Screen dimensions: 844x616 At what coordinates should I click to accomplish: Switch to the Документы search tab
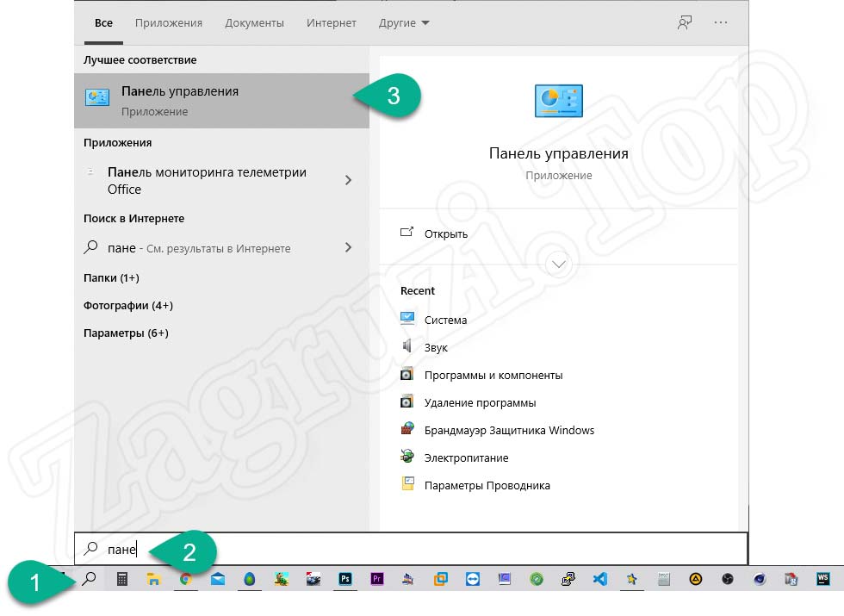[254, 23]
